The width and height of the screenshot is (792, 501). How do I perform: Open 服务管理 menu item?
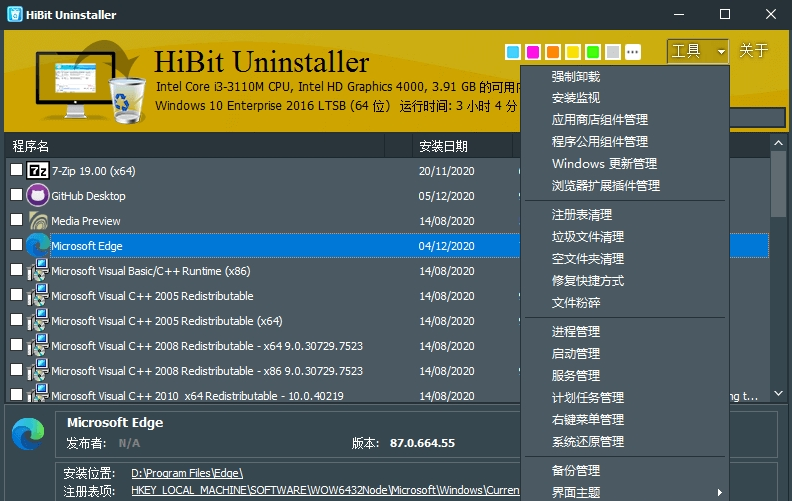(x=625, y=376)
